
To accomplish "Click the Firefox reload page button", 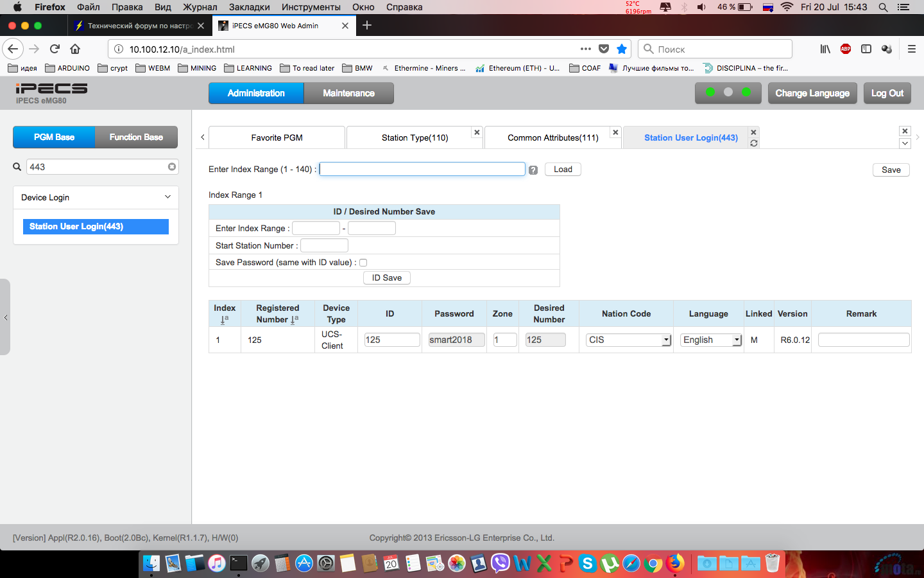I will click(55, 49).
